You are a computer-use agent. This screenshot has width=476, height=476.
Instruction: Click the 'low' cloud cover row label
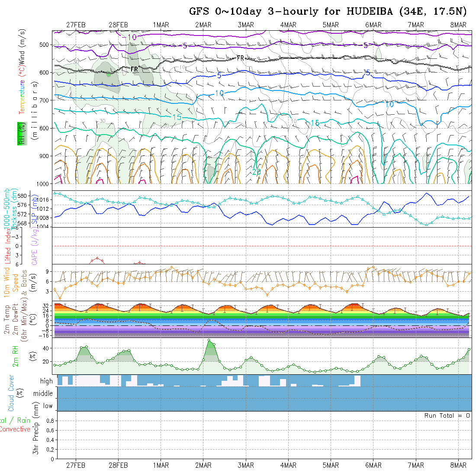48,406
